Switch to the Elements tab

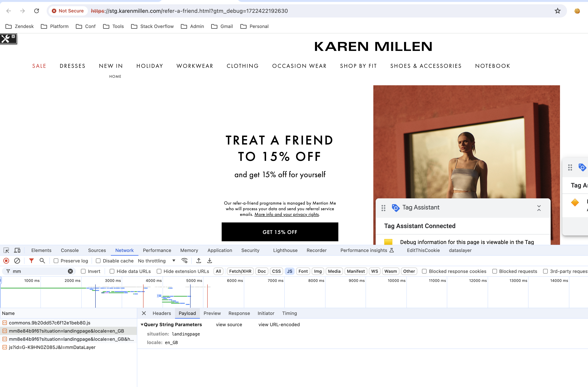click(x=41, y=250)
